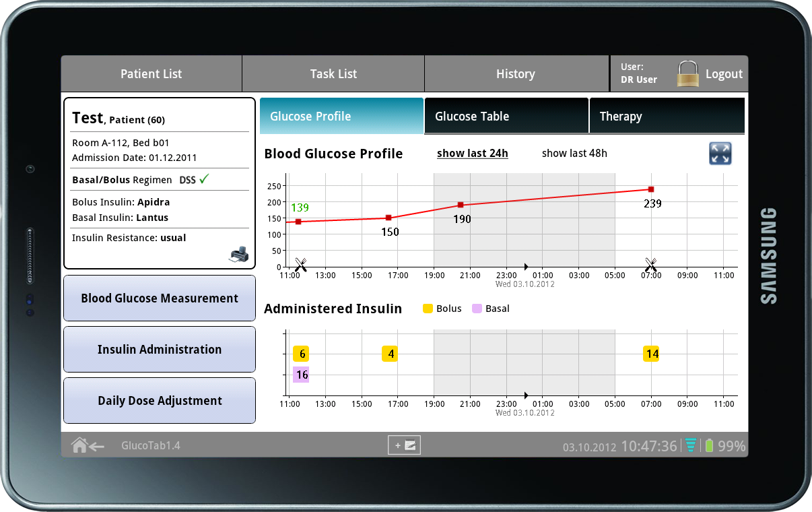This screenshot has width=812, height=512.
Task: Click 'Insulin Resistance: usual' text
Action: coord(129,238)
